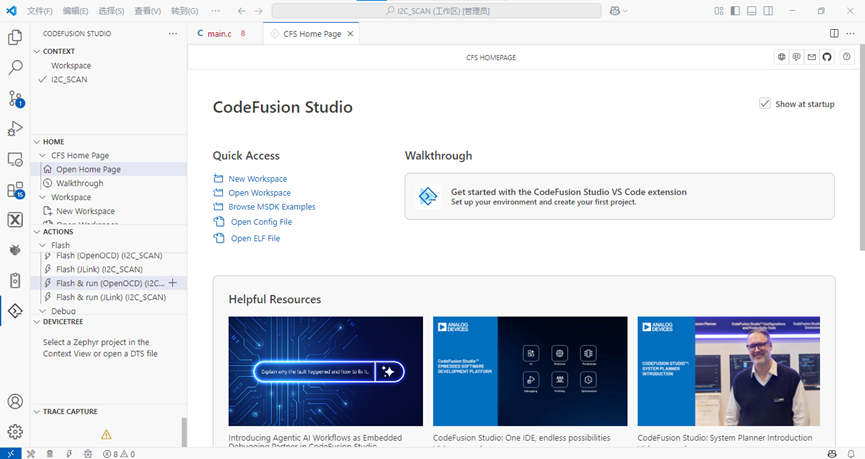This screenshot has width=865, height=459.
Task: Open the GitHub icon on CFS homepage
Action: click(x=826, y=57)
